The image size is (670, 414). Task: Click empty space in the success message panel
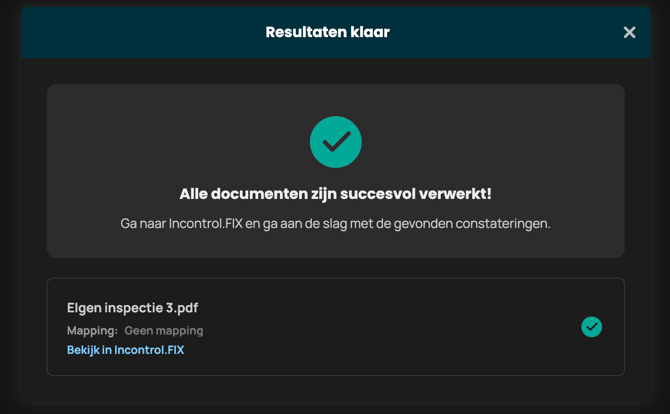130,130
